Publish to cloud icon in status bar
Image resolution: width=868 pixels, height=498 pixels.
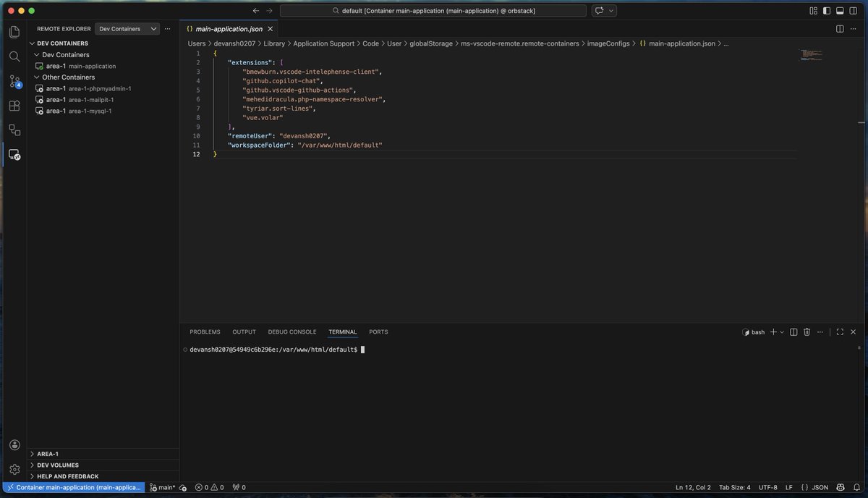tap(183, 488)
